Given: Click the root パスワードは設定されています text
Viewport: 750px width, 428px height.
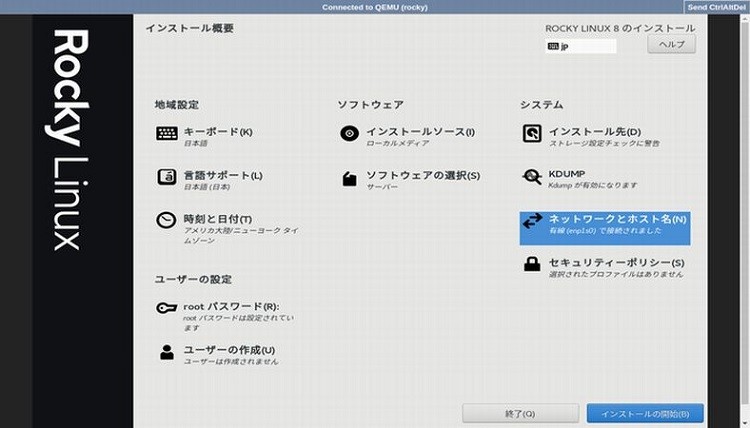Looking at the screenshot, I should pyautogui.click(x=238, y=323).
